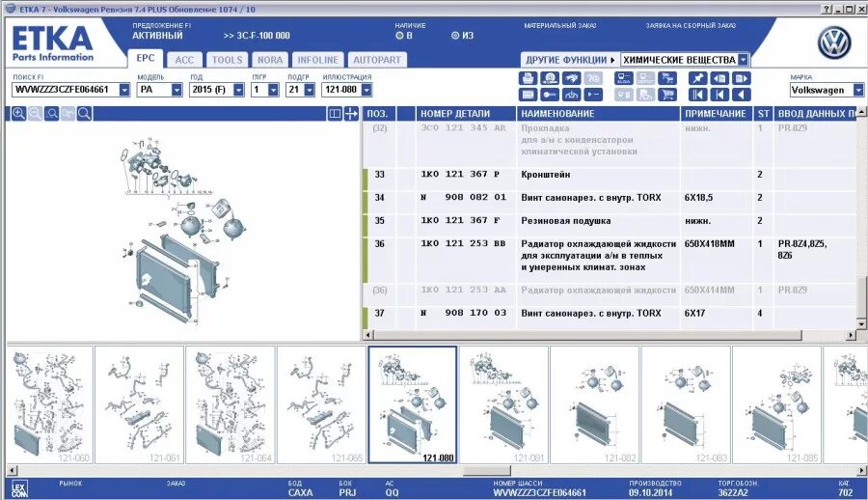Viewport: 868px width, 500px height.
Task: Click the LEXCOM logo in status bar
Action: tap(19, 489)
